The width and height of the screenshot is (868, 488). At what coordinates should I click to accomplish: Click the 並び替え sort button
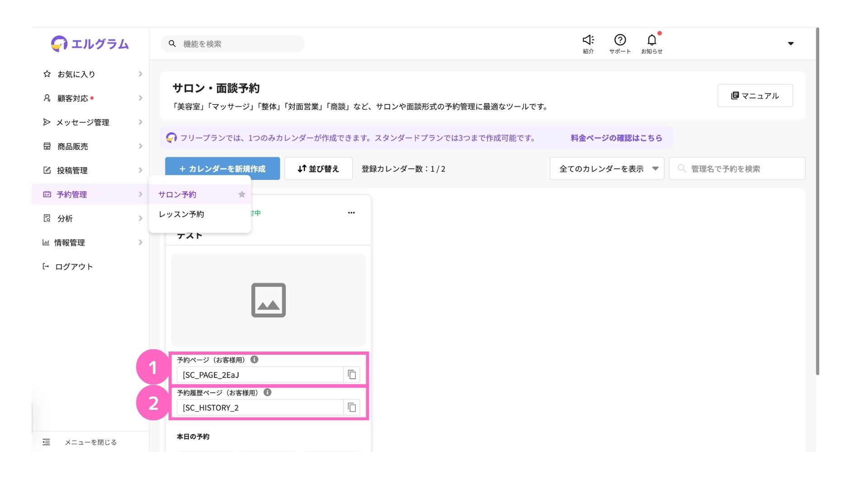click(x=318, y=169)
